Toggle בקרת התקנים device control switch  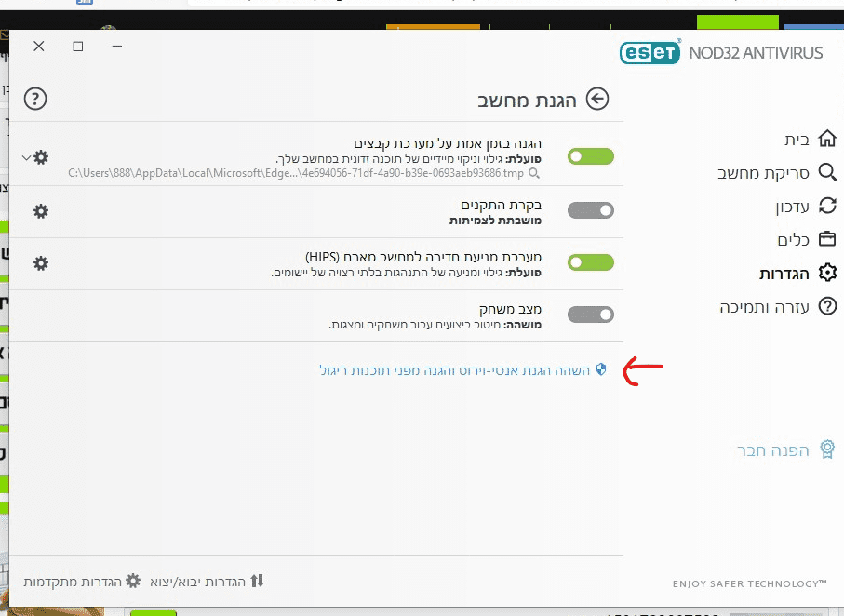pos(591,210)
